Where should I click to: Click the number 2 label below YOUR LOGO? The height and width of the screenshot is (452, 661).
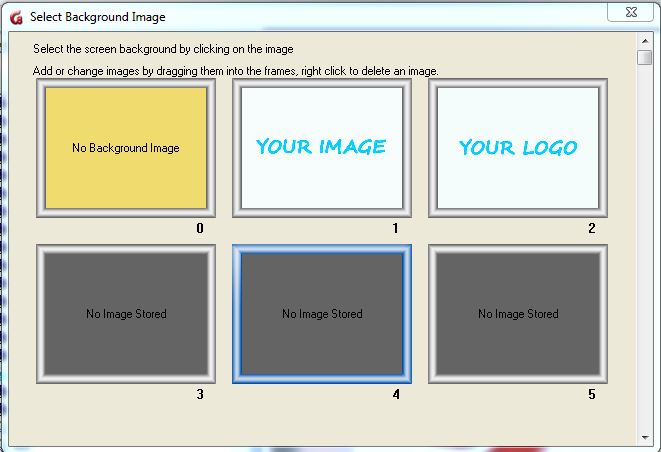tap(591, 229)
